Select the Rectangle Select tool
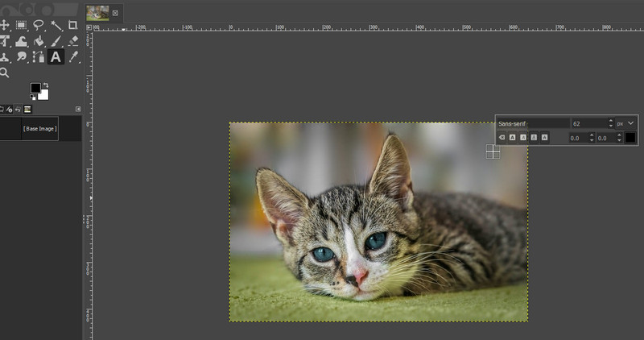This screenshot has height=340, width=644. tap(22, 25)
